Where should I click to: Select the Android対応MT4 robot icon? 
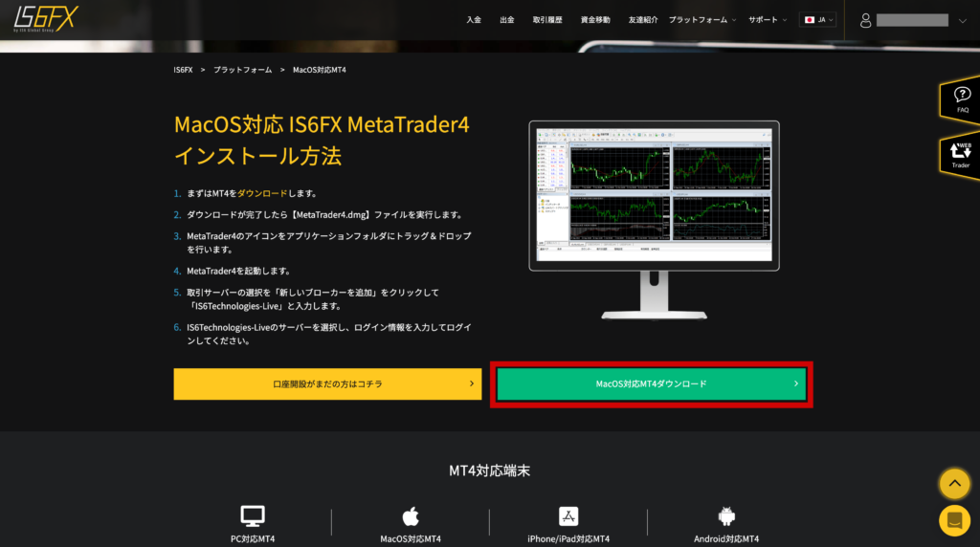(x=726, y=516)
